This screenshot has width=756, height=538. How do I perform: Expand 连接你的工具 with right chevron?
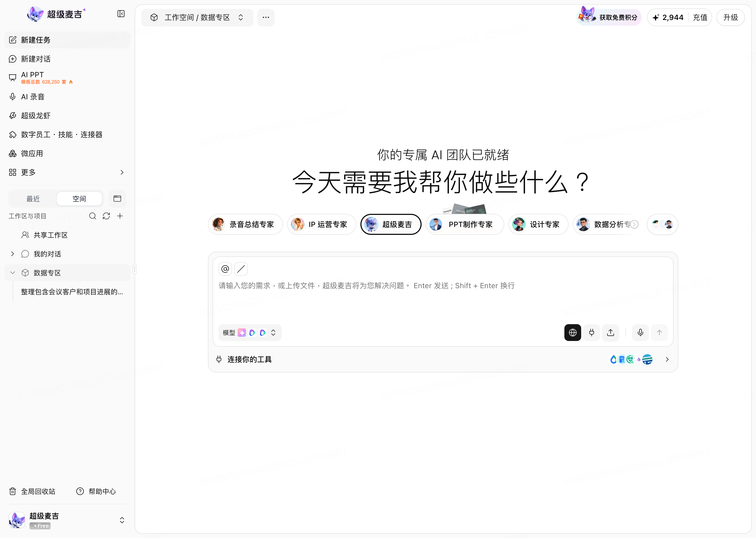(667, 359)
